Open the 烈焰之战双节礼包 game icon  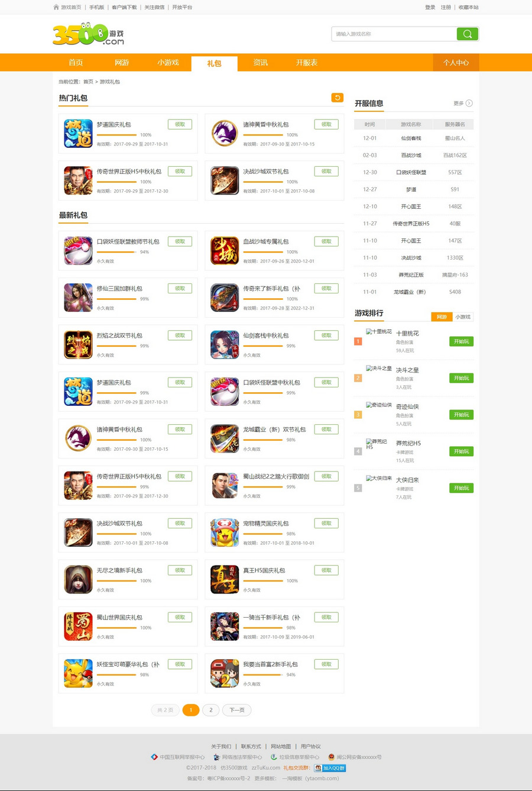[79, 345]
